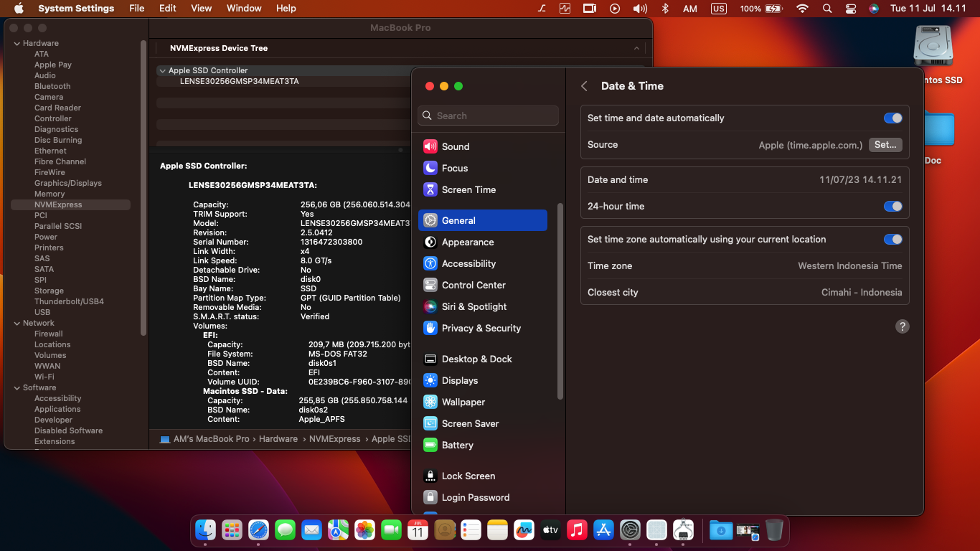
Task: Click the Set button for time source
Action: click(x=885, y=144)
